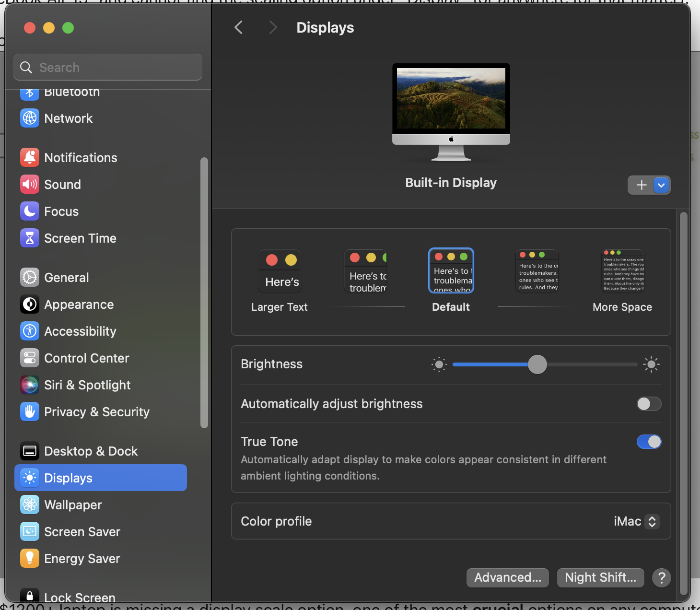Image resolution: width=700 pixels, height=610 pixels.
Task: Enable Automatically adjust brightness
Action: (x=649, y=404)
